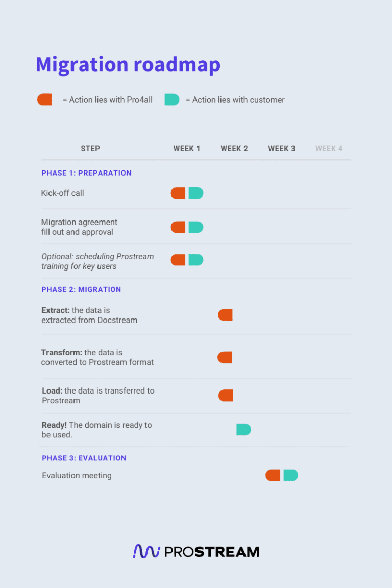Screen dimensions: 392x588
Task: Click the orange Load step marker
Action: (x=226, y=395)
